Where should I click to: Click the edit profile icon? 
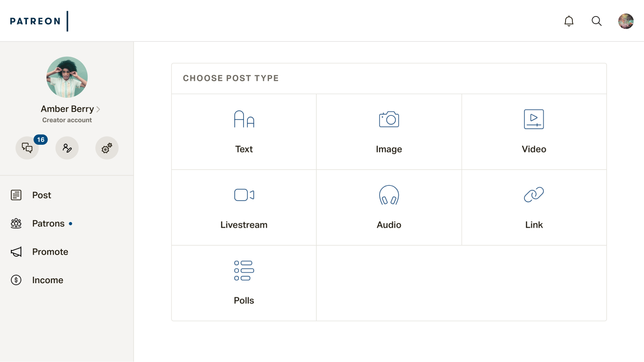(x=67, y=148)
